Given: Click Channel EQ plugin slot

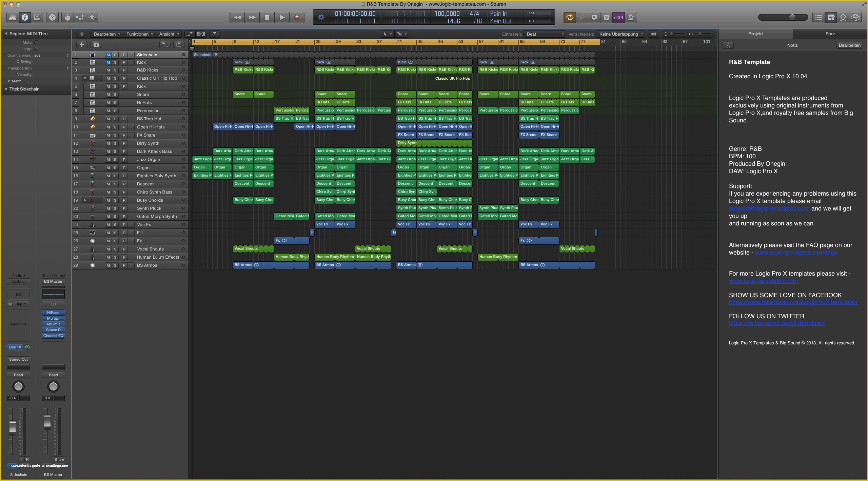Looking at the screenshot, I should pyautogui.click(x=53, y=336).
